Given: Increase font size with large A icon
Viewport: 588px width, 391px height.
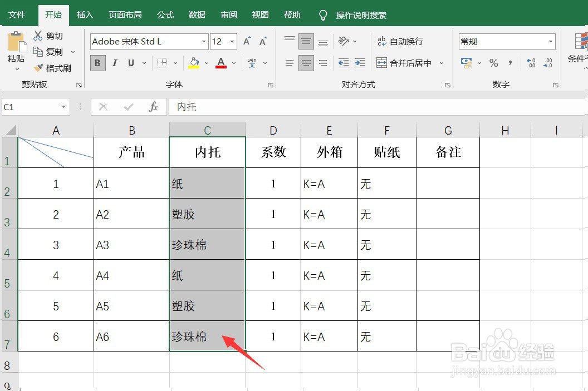Looking at the screenshot, I should 247,41.
